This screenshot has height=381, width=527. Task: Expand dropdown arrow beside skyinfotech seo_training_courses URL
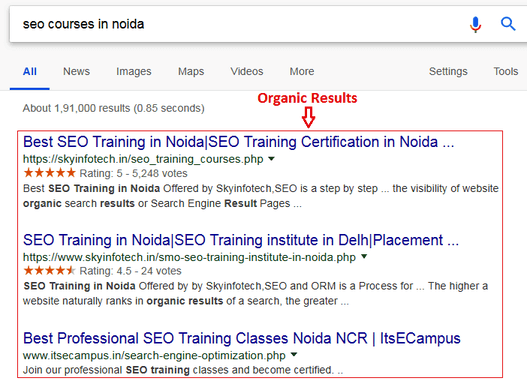click(x=271, y=159)
